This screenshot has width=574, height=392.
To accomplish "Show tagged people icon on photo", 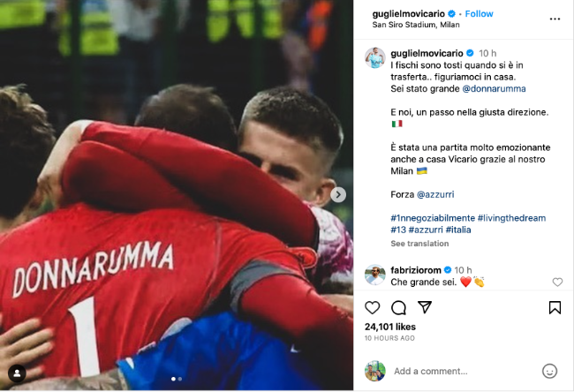I will click(17, 373).
